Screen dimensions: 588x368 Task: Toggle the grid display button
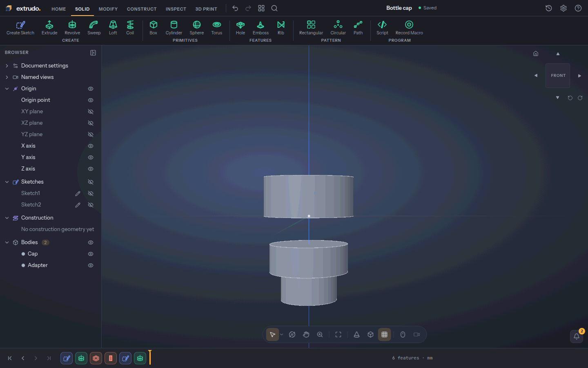tap(385, 334)
